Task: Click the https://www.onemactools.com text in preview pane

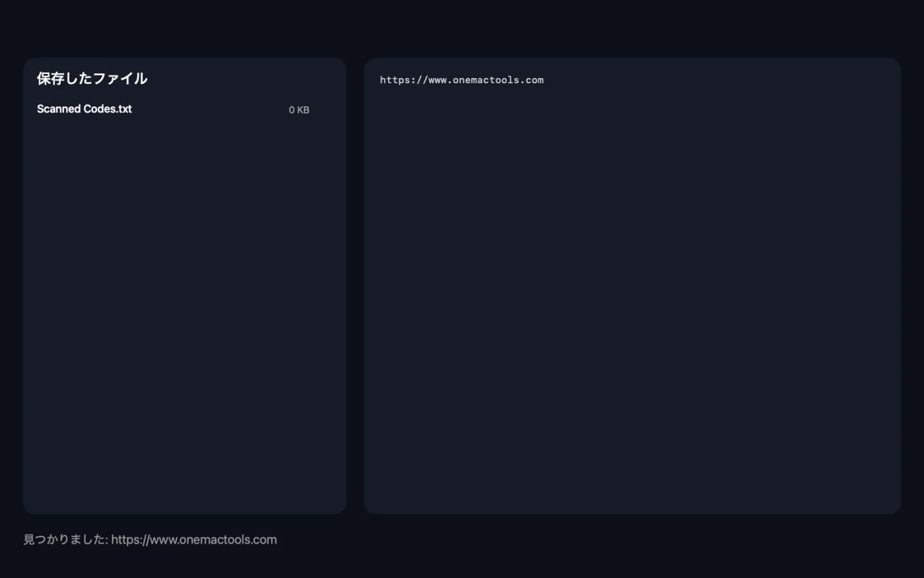Action: pos(462,80)
